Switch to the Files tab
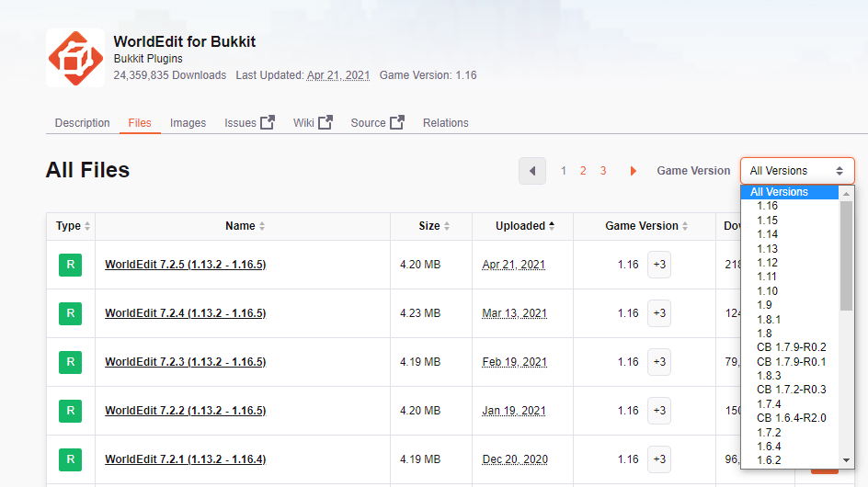The image size is (868, 487). click(140, 123)
